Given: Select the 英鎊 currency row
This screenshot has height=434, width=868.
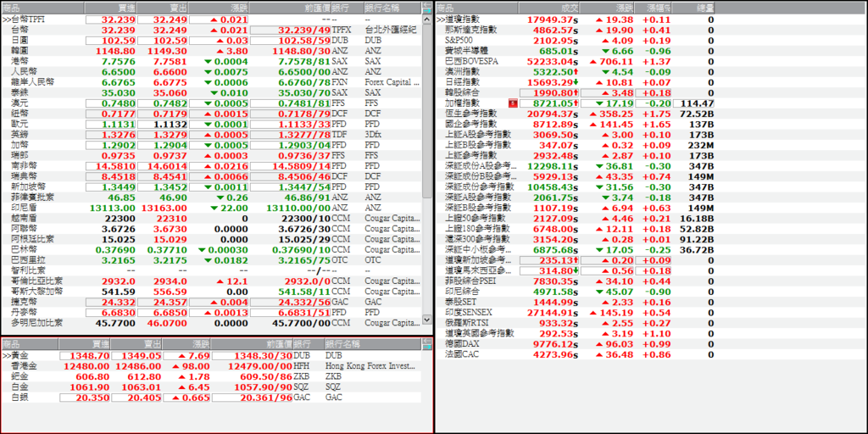Looking at the screenshot, I should pos(211,135).
